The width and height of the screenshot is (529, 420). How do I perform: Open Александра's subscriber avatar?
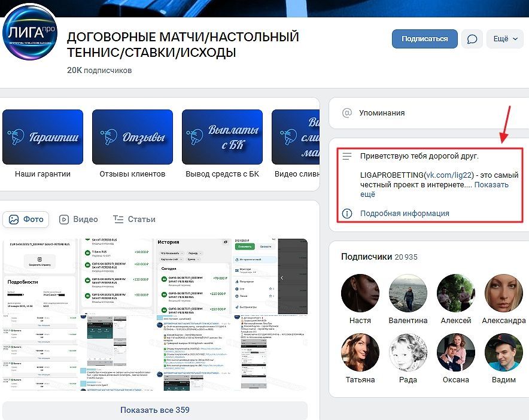point(504,293)
